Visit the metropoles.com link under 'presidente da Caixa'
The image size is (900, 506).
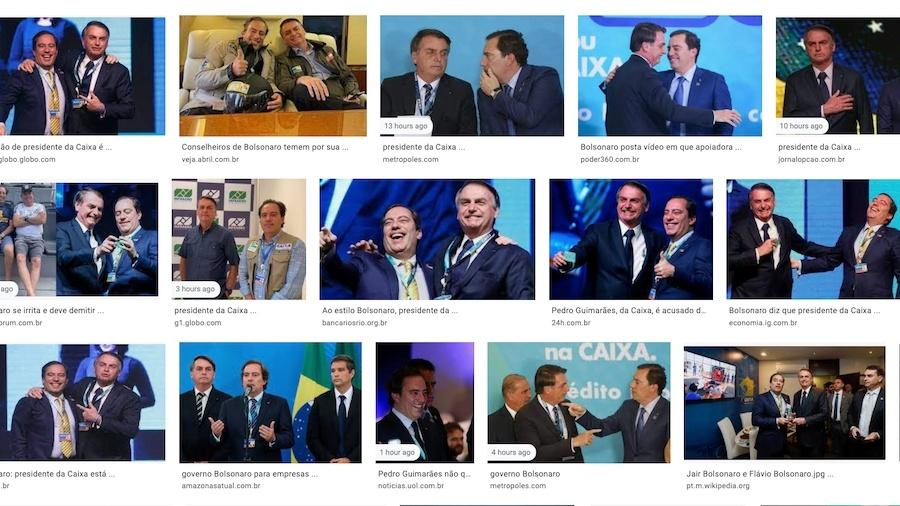(x=410, y=159)
